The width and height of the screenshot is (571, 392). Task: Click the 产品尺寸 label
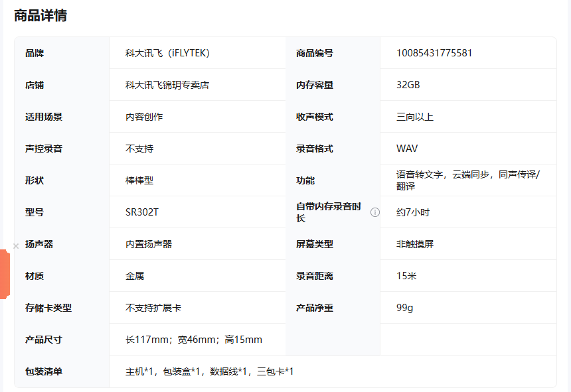click(x=44, y=340)
